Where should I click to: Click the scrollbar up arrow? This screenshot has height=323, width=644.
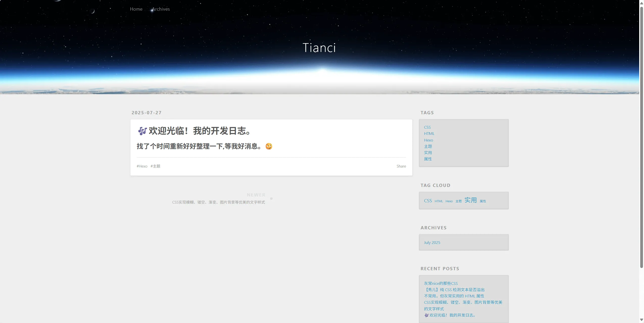pos(641,3)
